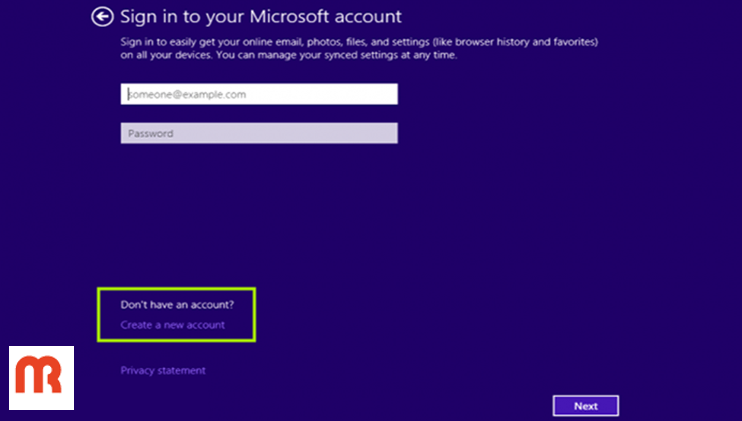Select the 'Don't have an account?' text

pos(177,305)
